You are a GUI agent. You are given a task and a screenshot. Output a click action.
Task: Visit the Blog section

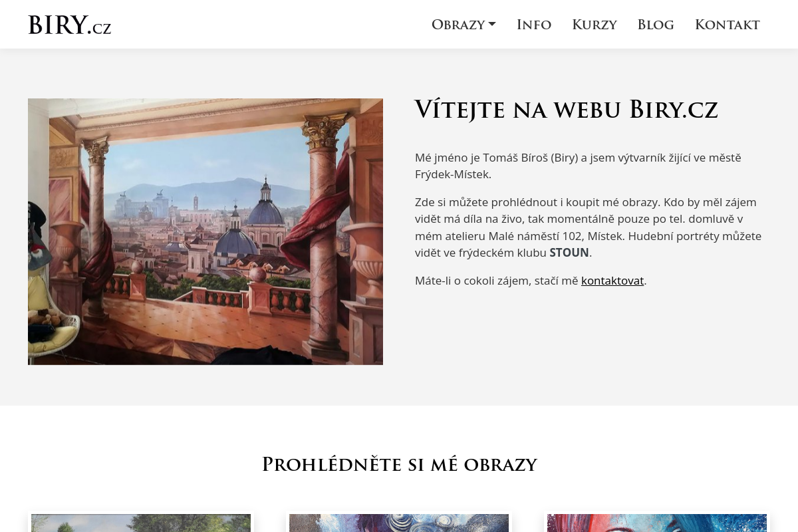(656, 25)
